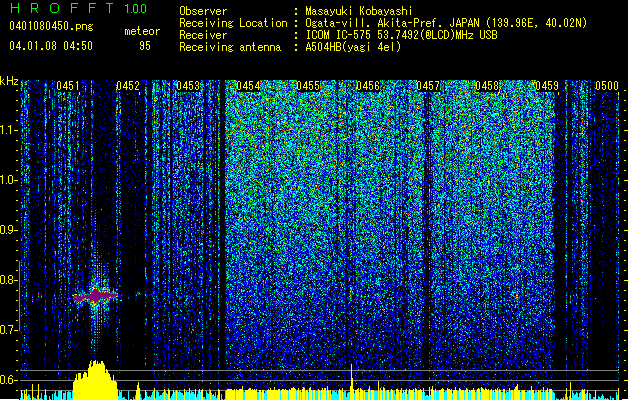Screen dimensions: 629x400
Task: Click the 0.6 frequency axis label
Action: 9,380
